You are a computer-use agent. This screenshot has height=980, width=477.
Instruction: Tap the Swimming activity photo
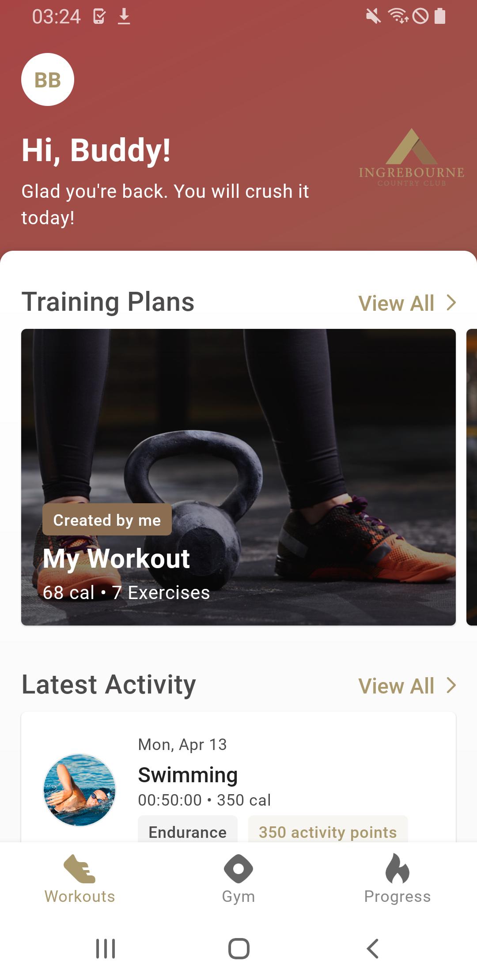(x=79, y=790)
